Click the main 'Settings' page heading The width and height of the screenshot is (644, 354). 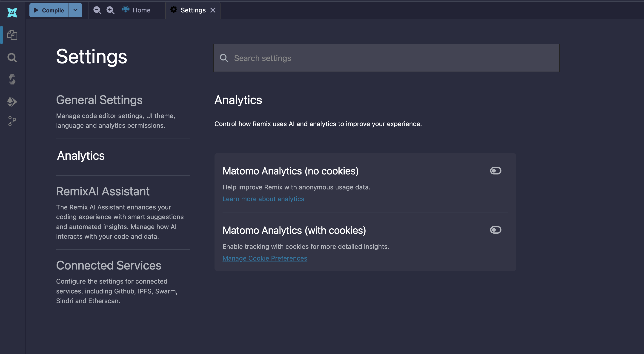[92, 57]
